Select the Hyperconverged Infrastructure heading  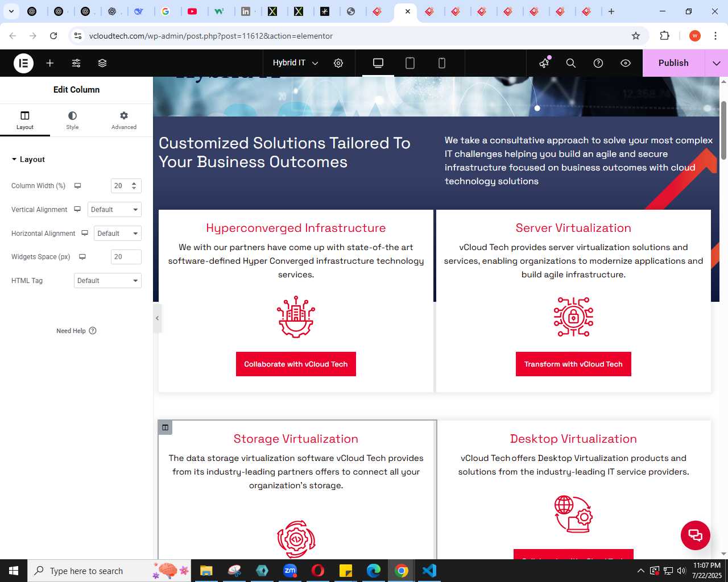click(296, 228)
